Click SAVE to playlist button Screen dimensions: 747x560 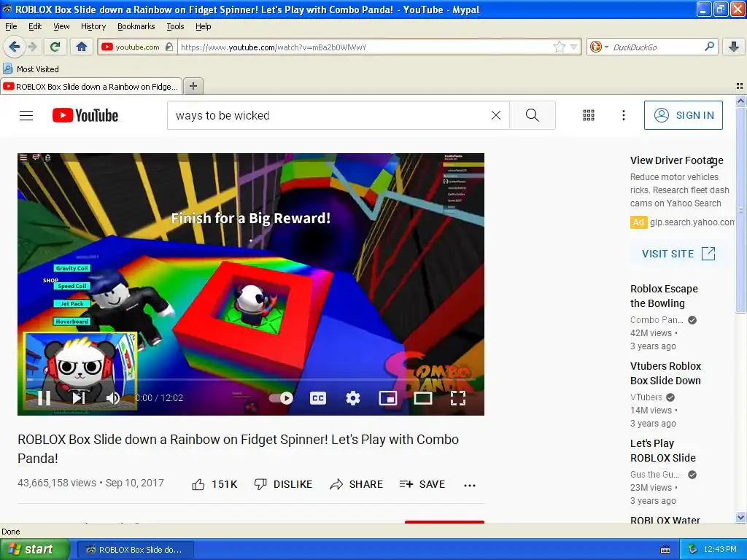(422, 484)
